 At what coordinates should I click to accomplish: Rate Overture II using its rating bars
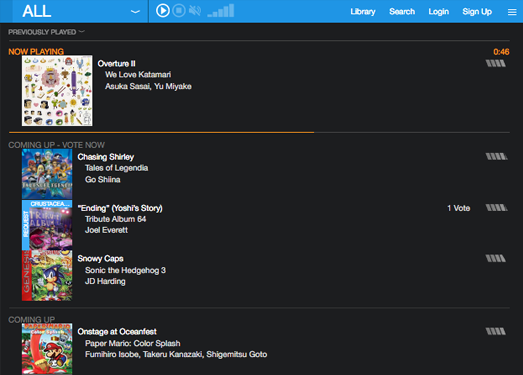point(496,63)
